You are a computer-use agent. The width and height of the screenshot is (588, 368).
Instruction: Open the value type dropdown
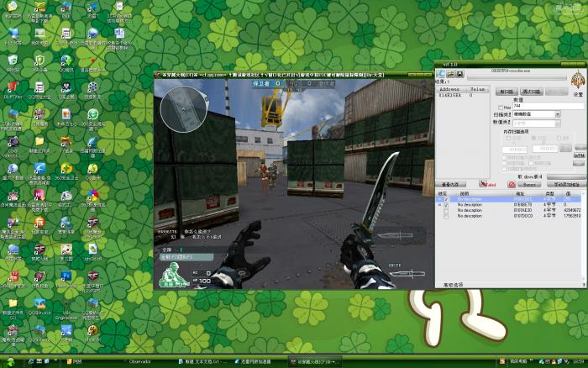536,123
